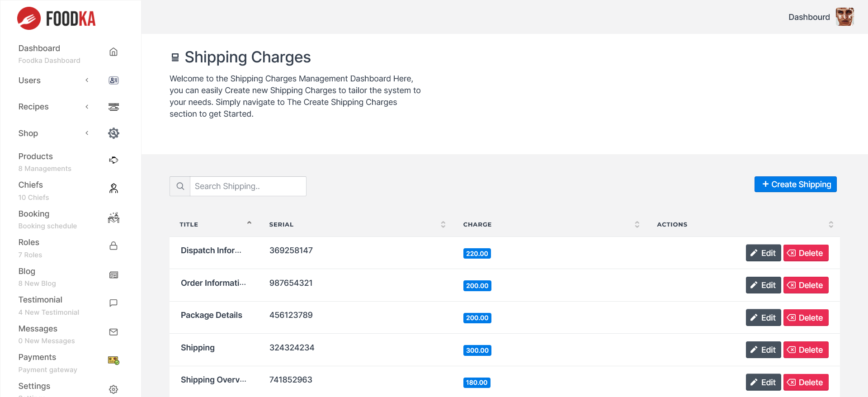
Task: Click the Create Shipping button
Action: (x=795, y=184)
